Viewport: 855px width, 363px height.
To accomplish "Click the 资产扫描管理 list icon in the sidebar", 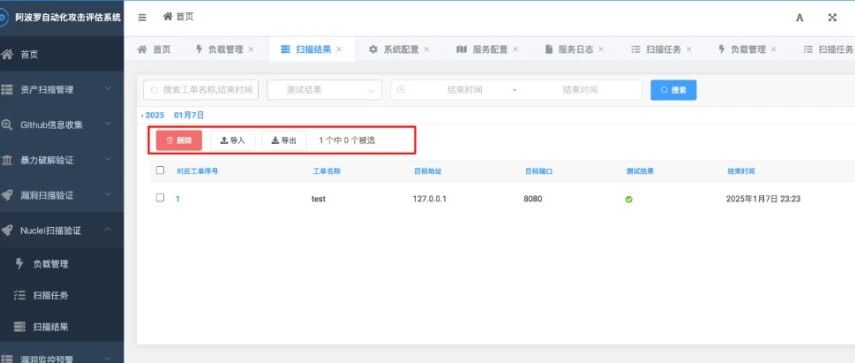I will point(7,89).
